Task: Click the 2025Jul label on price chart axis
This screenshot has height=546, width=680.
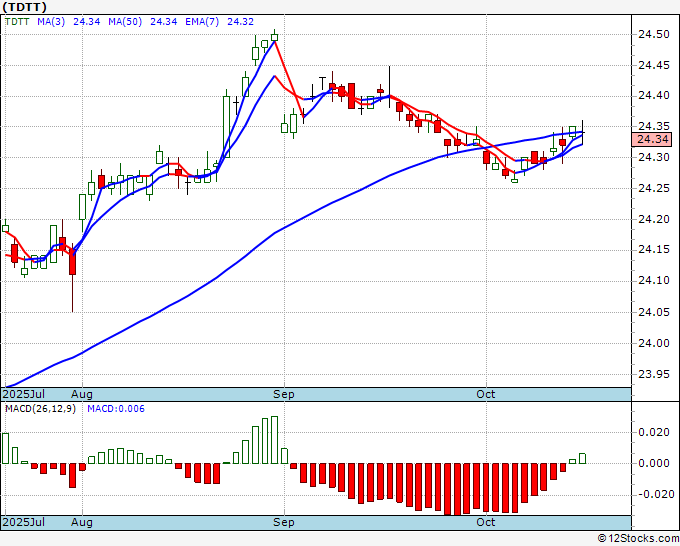Action: (x=23, y=394)
